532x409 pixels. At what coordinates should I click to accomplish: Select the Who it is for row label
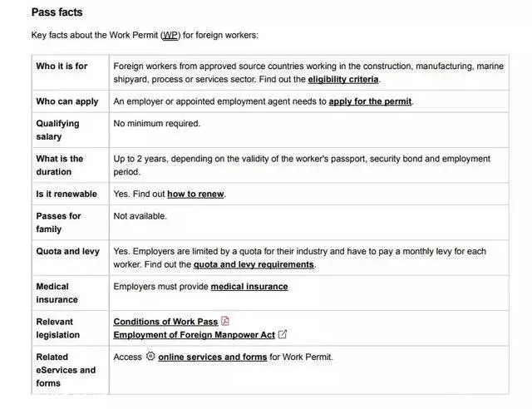pos(62,66)
